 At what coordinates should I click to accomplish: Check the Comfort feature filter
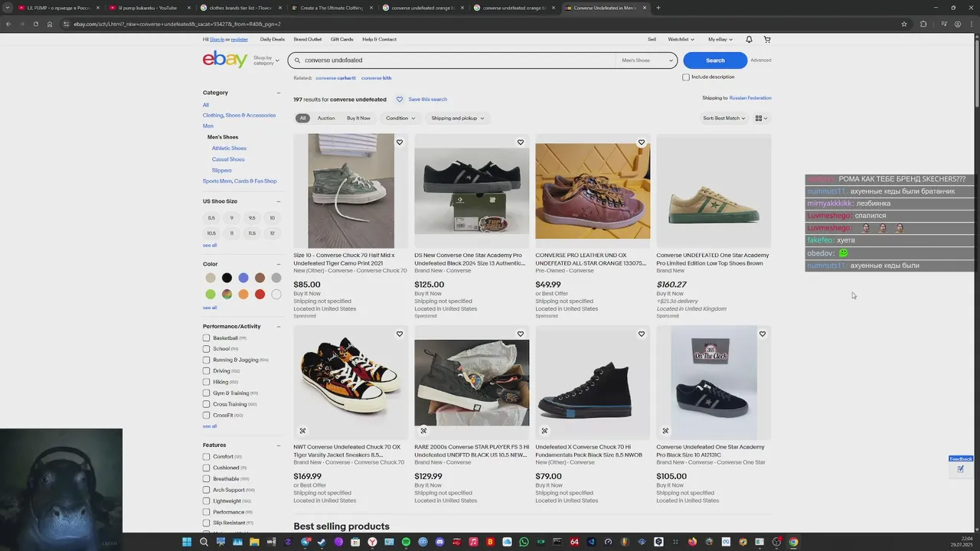[x=206, y=457]
